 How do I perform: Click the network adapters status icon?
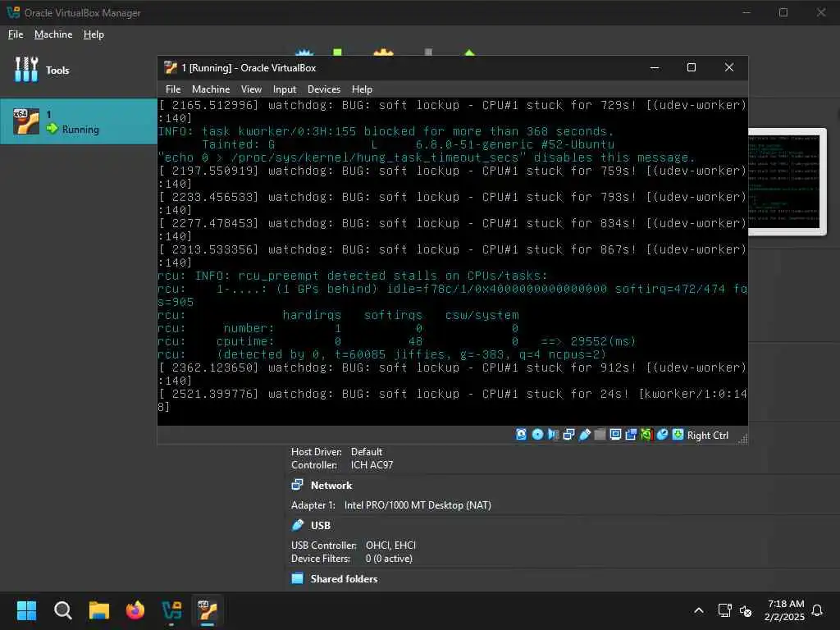coord(568,435)
